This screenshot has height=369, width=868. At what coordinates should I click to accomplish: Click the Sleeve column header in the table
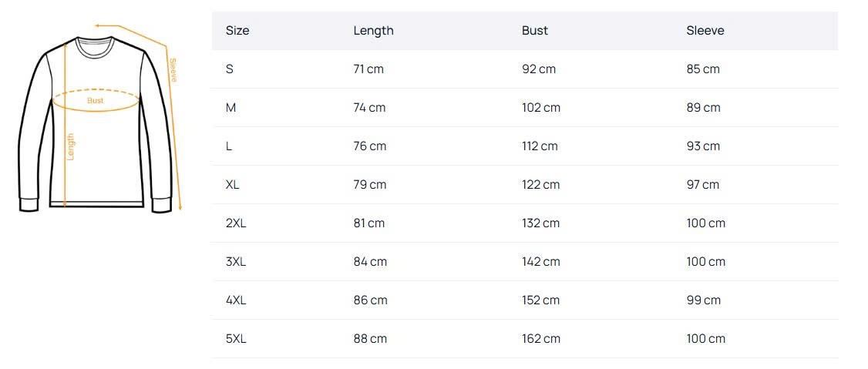coord(705,31)
